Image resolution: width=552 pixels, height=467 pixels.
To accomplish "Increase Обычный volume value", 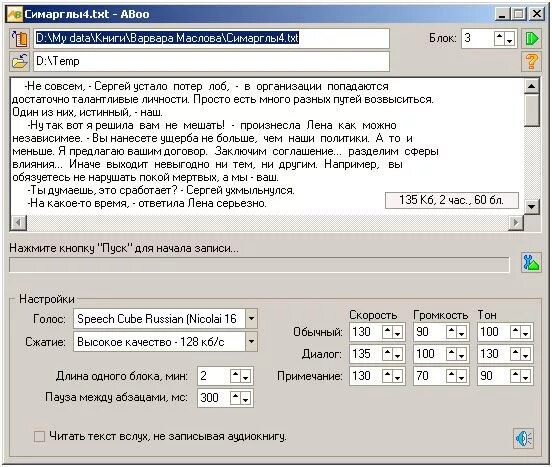I will (452, 332).
